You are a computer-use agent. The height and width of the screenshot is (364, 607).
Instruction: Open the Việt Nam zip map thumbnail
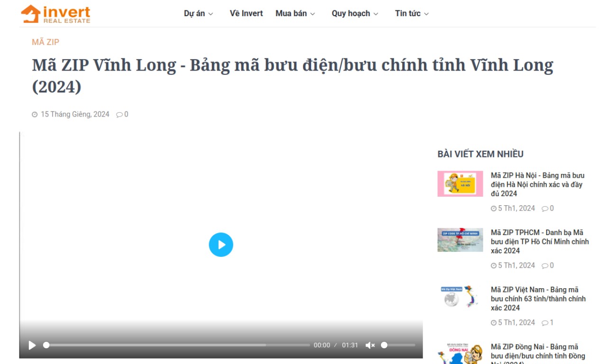click(x=460, y=297)
